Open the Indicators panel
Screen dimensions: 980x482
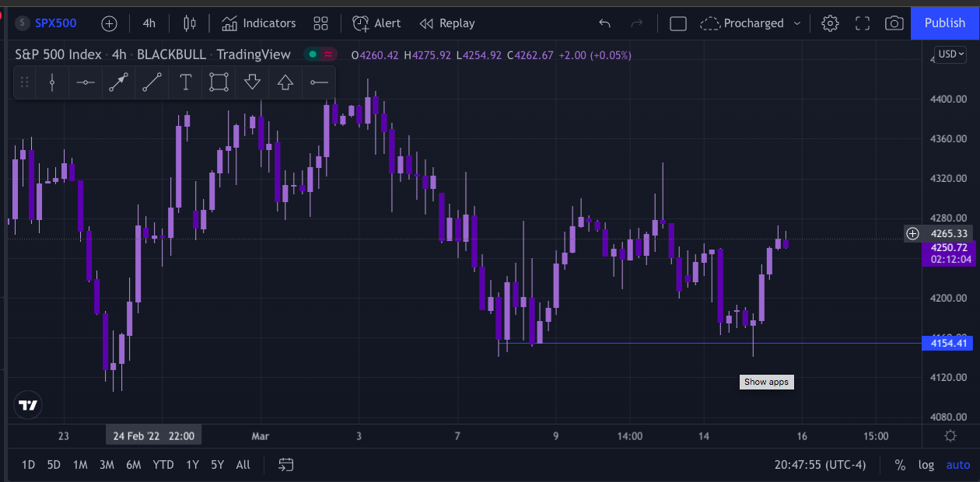pyautogui.click(x=259, y=23)
